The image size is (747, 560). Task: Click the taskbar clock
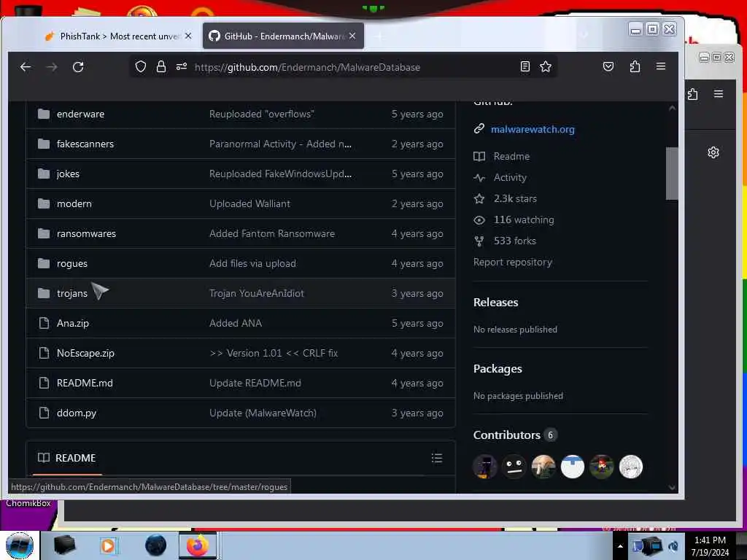(710, 545)
